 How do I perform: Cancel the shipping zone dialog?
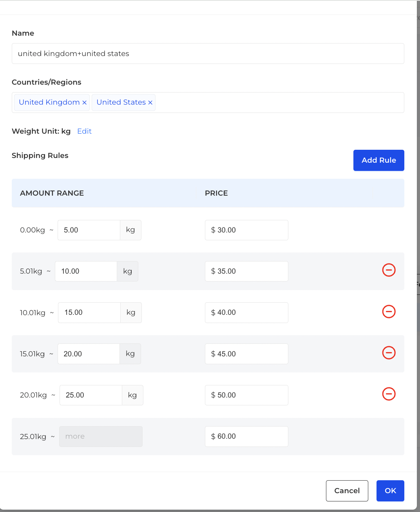pos(347,491)
